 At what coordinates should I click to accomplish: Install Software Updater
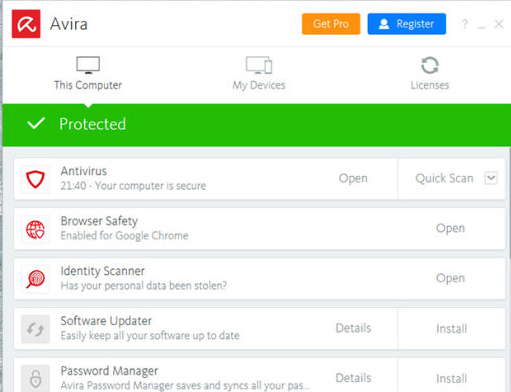[452, 329]
